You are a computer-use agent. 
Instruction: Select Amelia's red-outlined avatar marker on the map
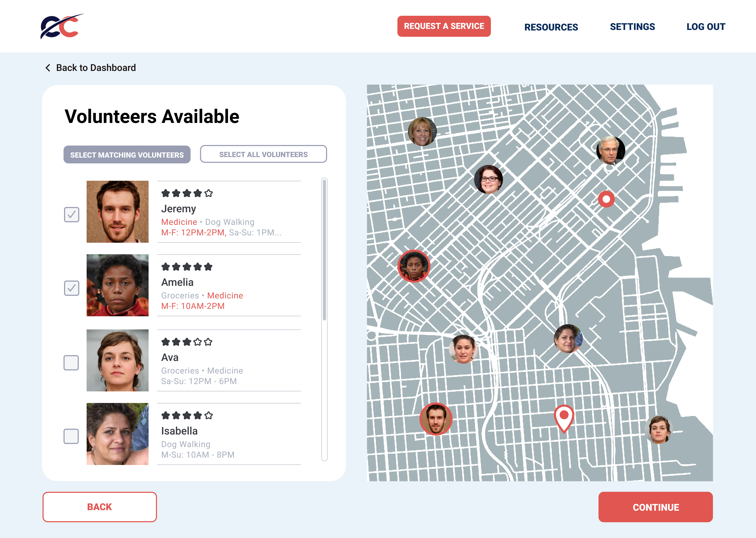point(414,266)
